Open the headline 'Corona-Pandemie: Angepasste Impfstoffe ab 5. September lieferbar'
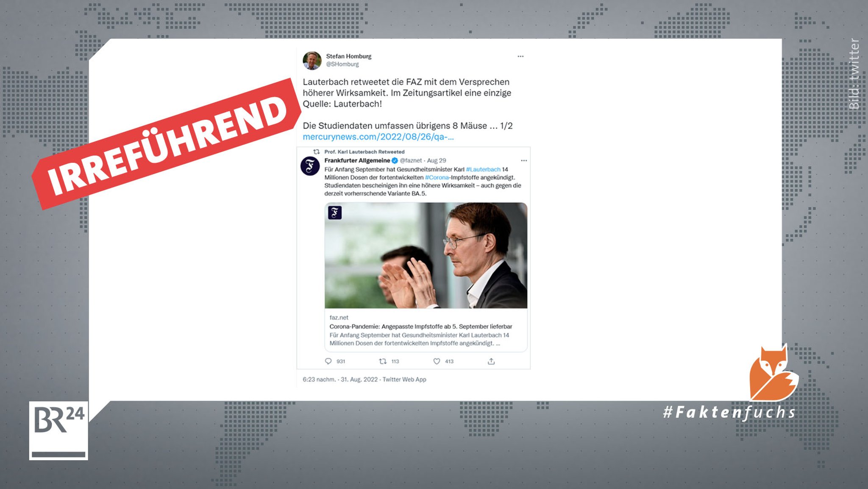 coord(421,327)
